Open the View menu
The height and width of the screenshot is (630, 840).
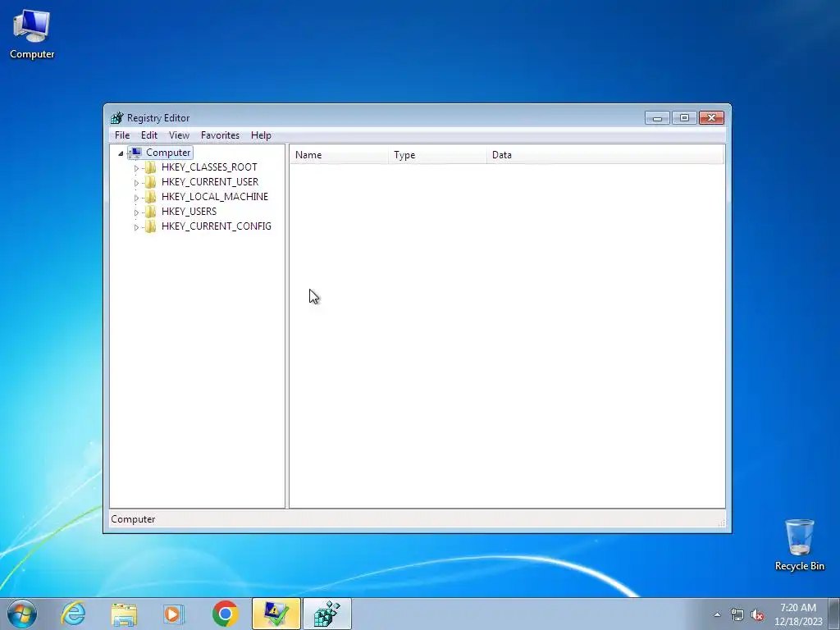coord(179,135)
